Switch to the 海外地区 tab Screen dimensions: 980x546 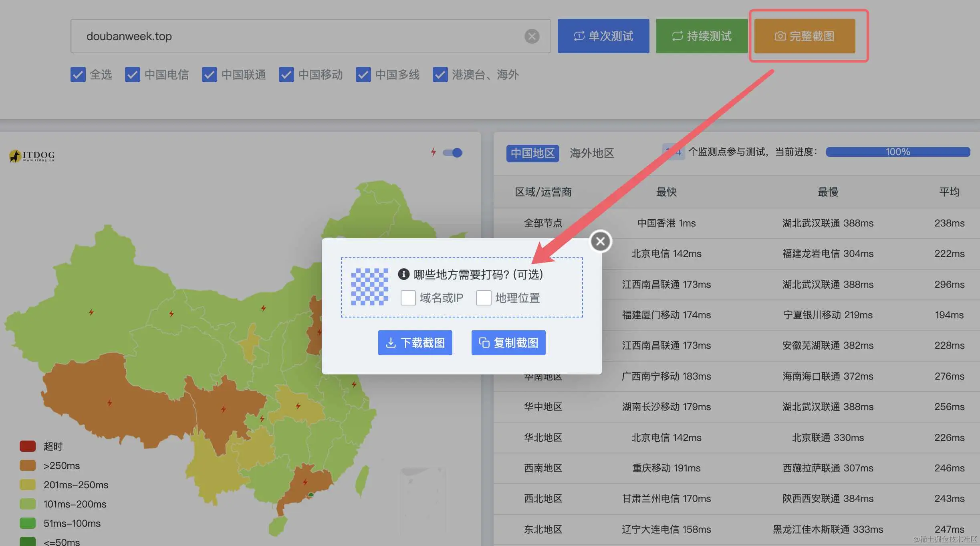click(591, 153)
